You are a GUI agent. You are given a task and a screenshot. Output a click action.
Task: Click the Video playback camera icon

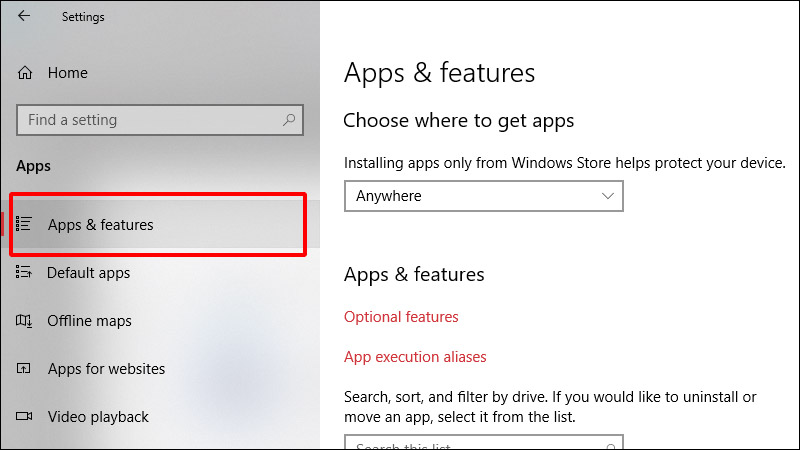[x=24, y=416]
